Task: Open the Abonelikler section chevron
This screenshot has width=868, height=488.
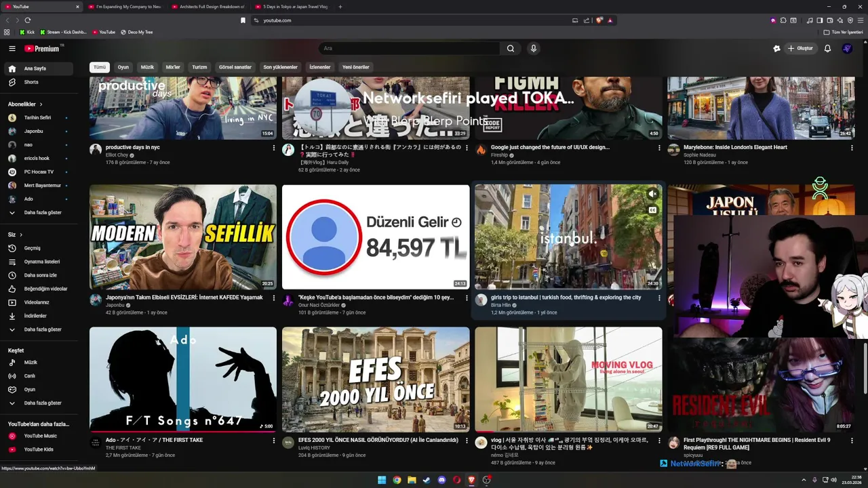Action: pos(41,104)
